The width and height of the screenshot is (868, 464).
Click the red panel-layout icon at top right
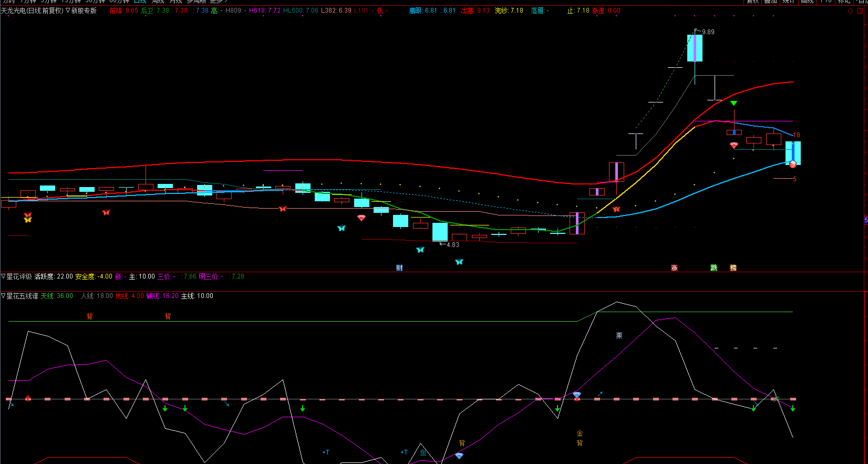point(861,11)
